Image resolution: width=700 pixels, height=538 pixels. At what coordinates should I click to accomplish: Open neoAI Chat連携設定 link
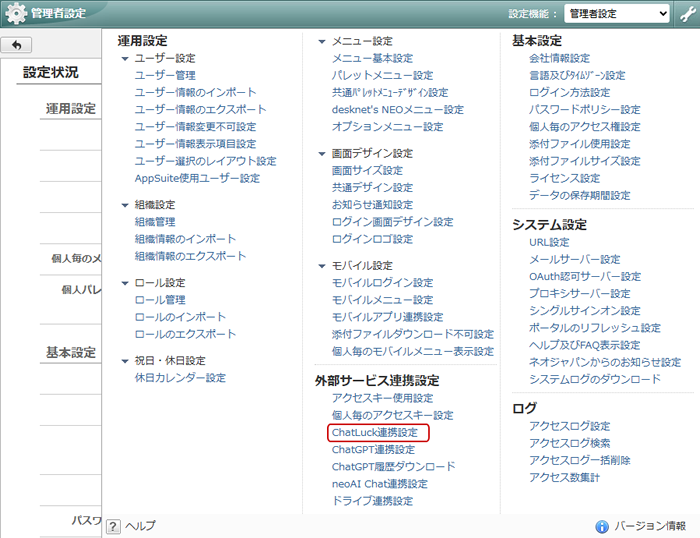point(380,484)
